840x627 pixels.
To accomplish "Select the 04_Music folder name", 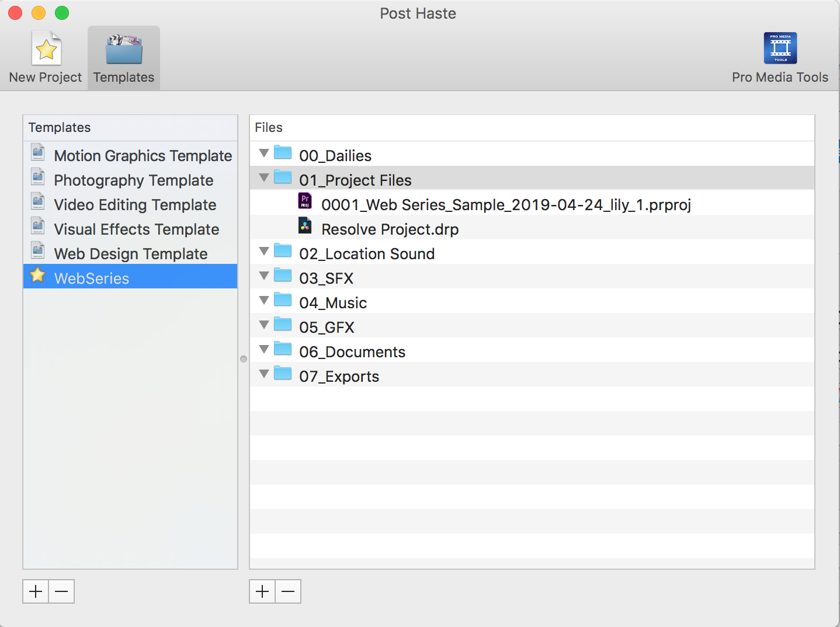I will click(333, 303).
